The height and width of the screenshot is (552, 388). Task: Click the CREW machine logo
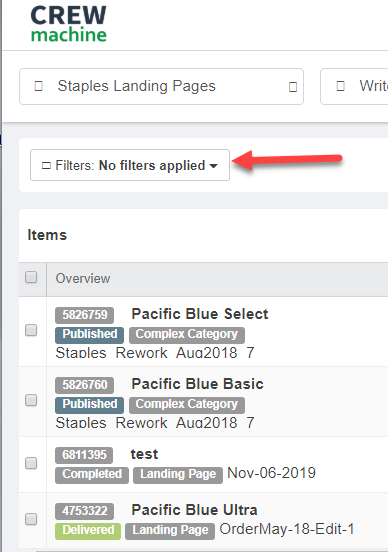[68, 24]
